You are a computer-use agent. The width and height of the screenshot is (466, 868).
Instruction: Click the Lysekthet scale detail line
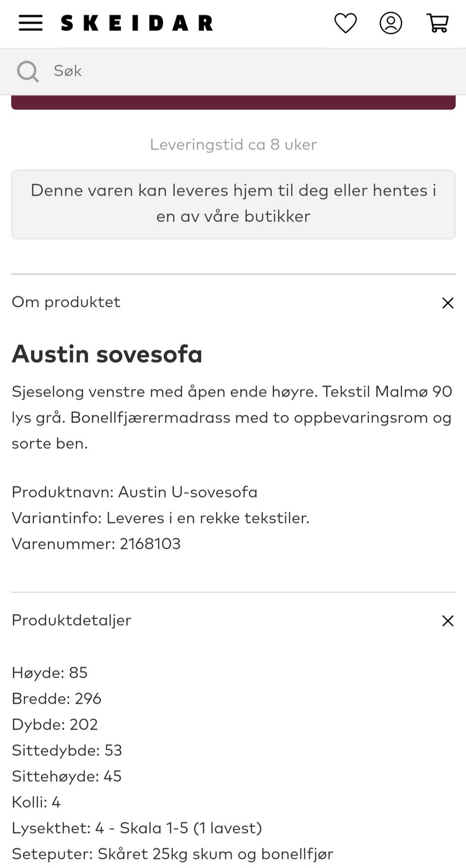136,828
